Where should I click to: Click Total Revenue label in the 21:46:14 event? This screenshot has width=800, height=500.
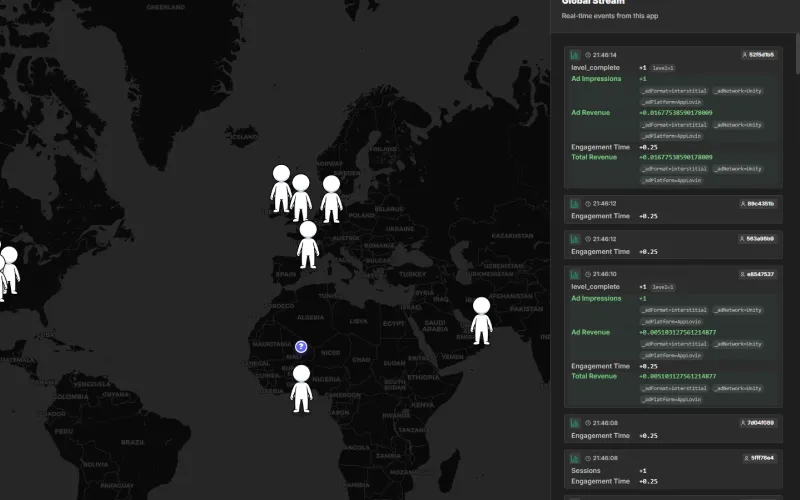pos(594,157)
